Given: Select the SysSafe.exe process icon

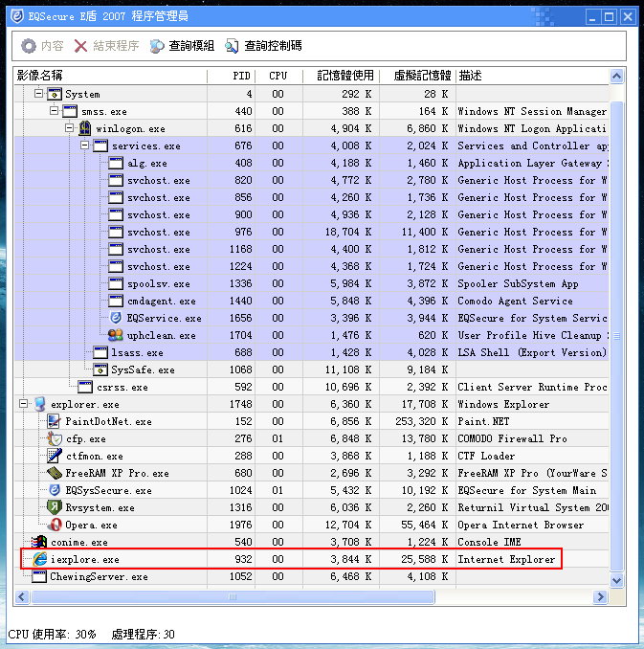Looking at the screenshot, I should [100, 369].
